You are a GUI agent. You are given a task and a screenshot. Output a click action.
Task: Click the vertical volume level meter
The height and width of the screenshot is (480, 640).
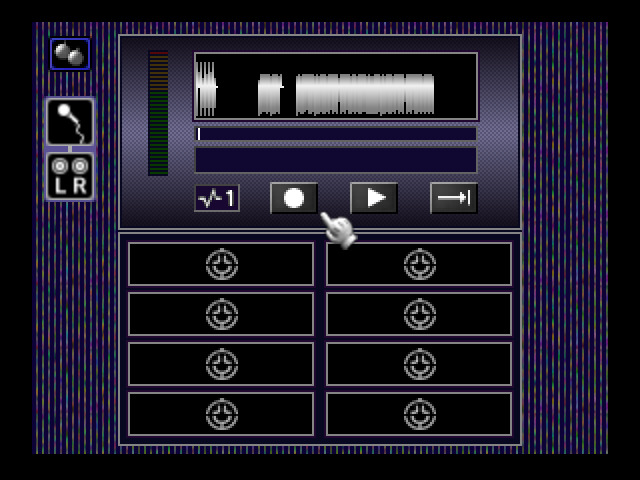coord(158,113)
